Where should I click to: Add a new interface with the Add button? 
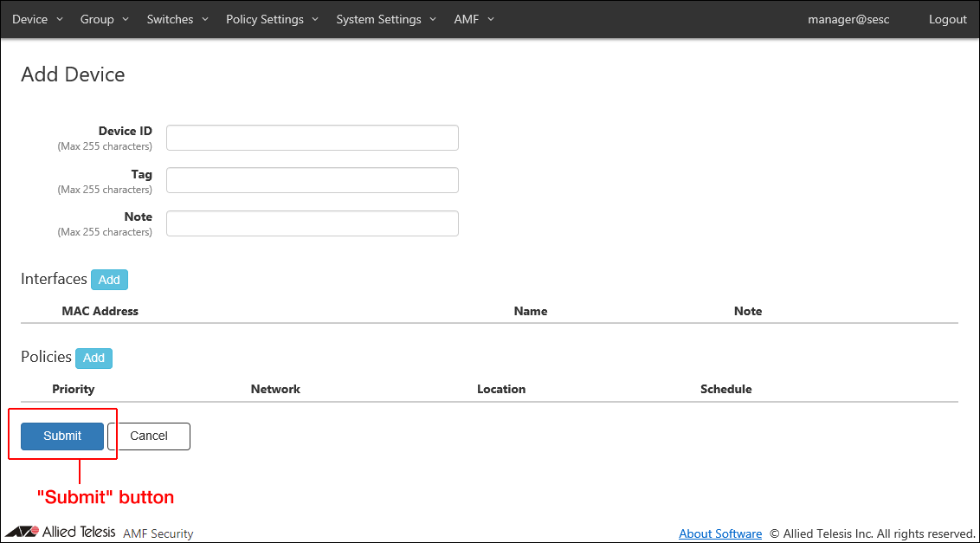point(109,280)
